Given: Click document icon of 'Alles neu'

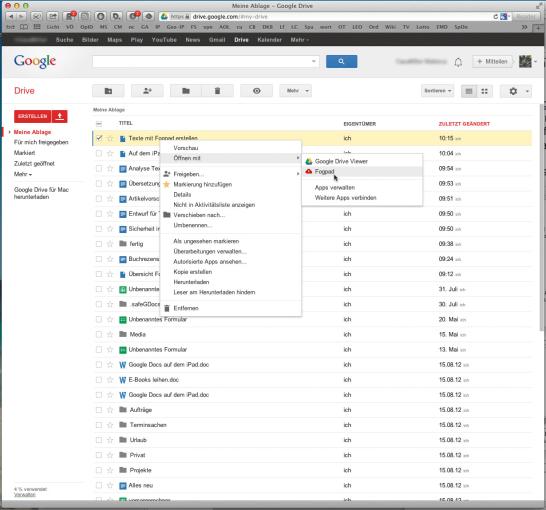Looking at the screenshot, I should click(x=123, y=485).
